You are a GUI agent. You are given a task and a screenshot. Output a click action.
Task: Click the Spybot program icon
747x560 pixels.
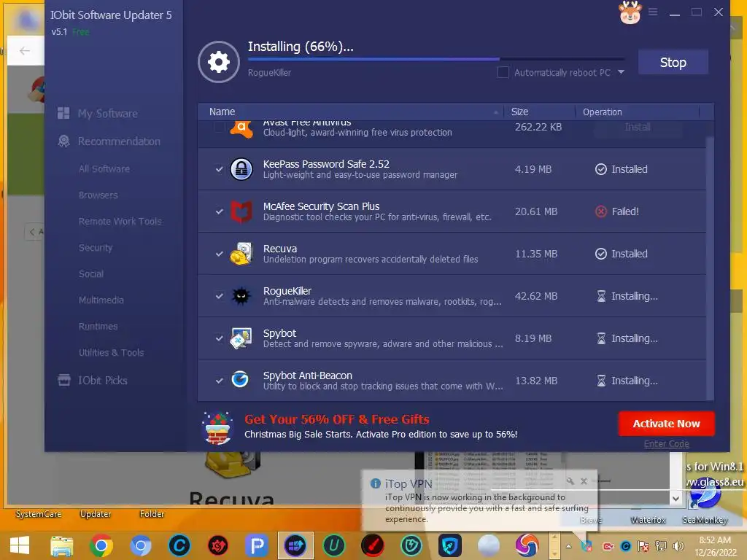click(241, 338)
